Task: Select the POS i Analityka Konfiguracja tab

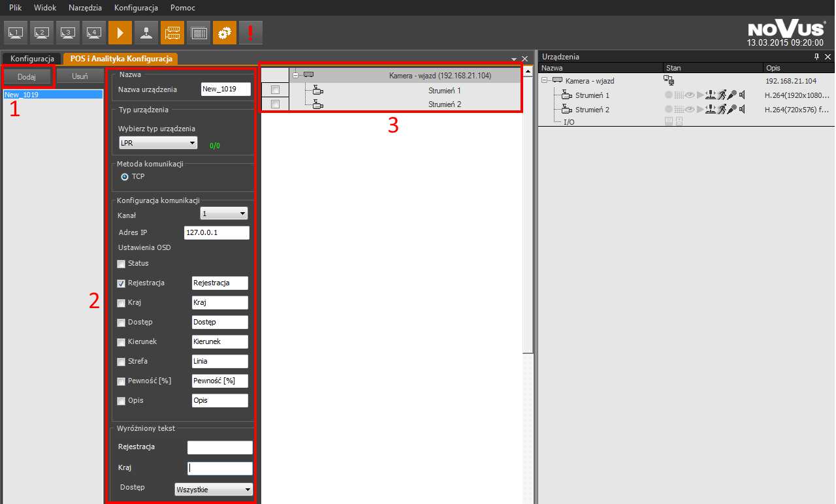Action: 121,59
